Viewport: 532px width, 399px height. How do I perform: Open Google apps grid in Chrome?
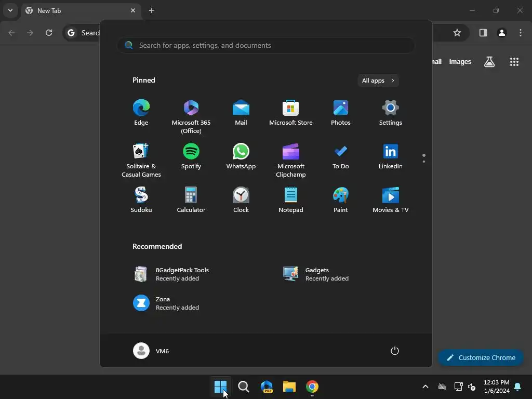point(514,62)
